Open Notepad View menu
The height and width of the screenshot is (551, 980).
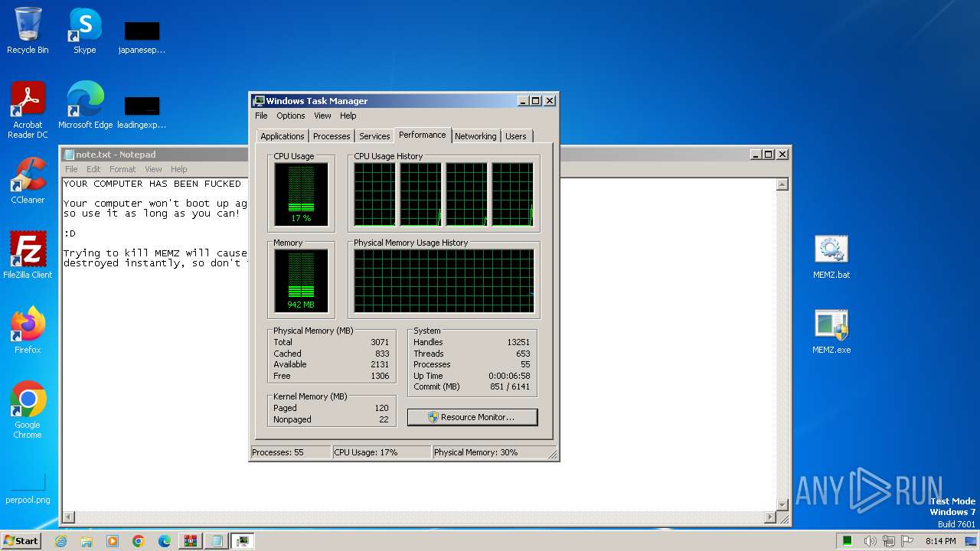click(x=153, y=169)
